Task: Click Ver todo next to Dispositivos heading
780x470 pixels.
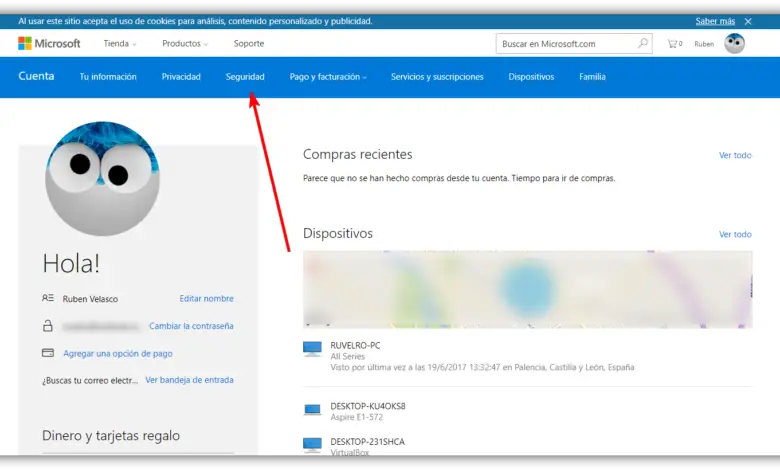Action: 735,234
